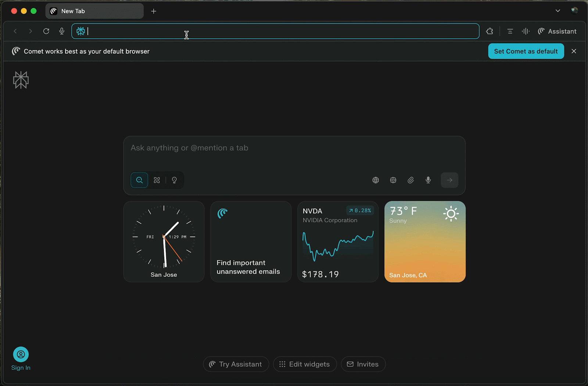Click the Edit widgets button

point(305,364)
